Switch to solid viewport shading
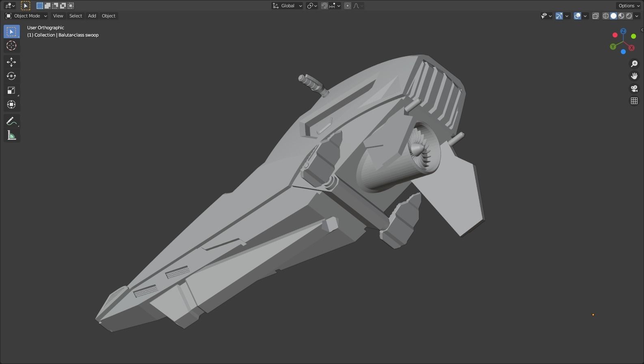The image size is (644, 364). point(614,16)
